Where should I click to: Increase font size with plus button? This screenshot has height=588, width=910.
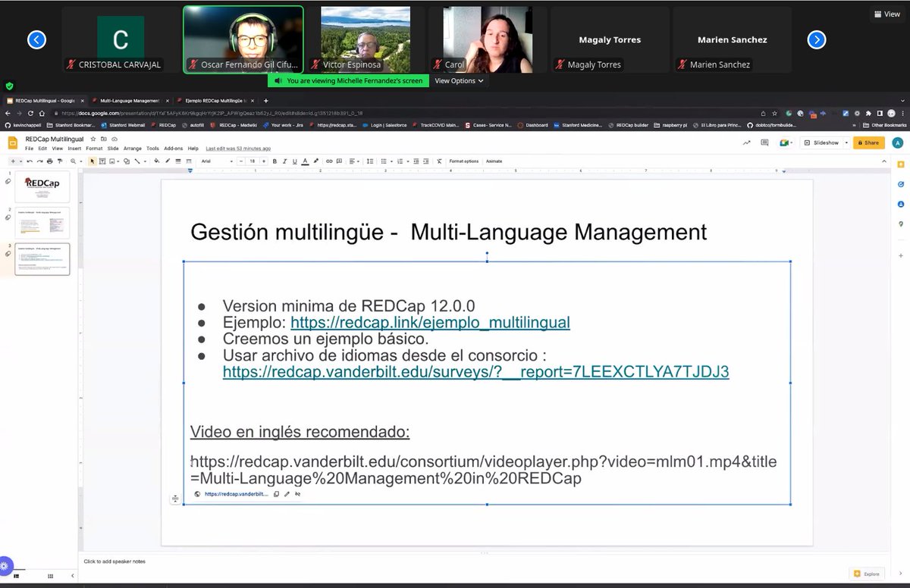(x=264, y=161)
